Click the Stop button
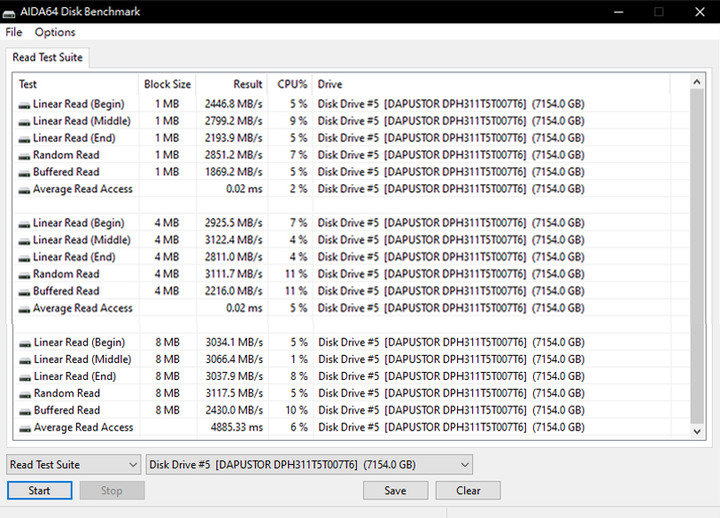Viewport: 720px width, 518px height. tap(112, 490)
